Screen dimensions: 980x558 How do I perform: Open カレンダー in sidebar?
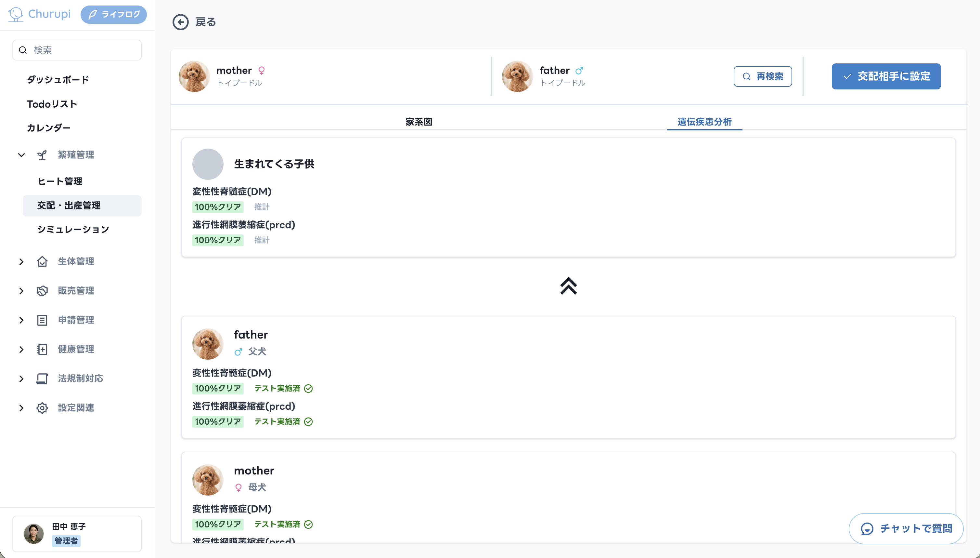[49, 127]
